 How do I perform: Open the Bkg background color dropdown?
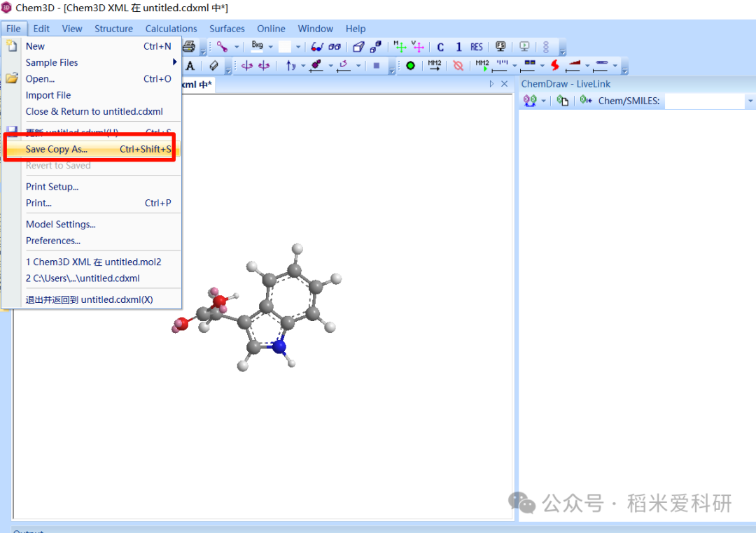point(270,45)
